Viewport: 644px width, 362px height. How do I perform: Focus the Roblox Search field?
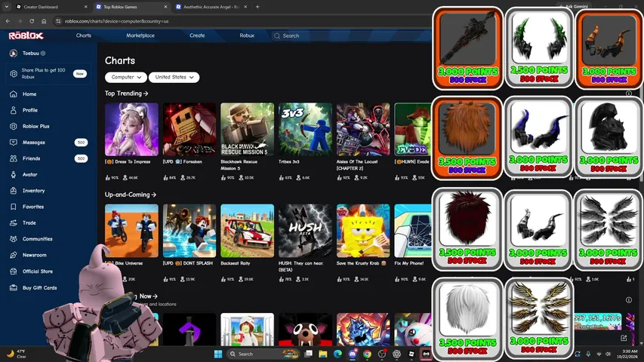click(352, 35)
